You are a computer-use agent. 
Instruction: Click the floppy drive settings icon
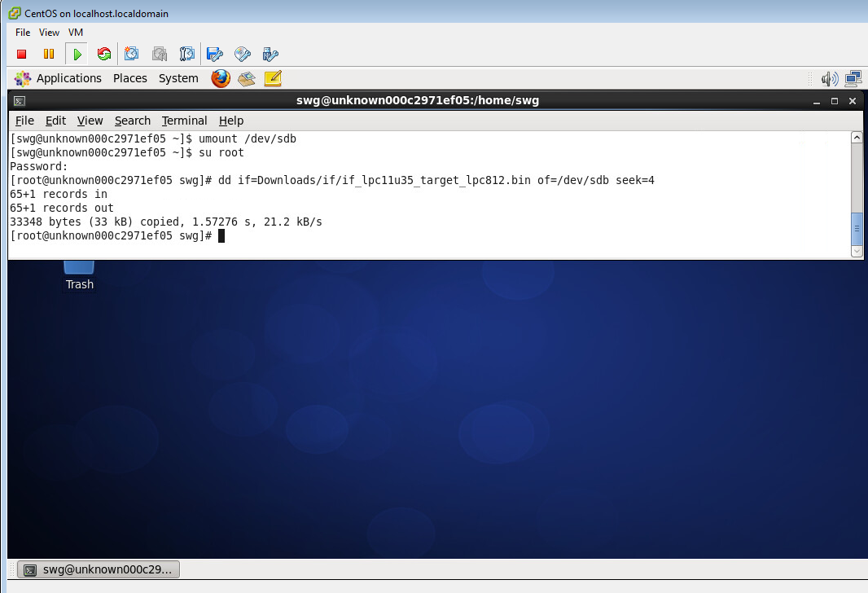(x=215, y=55)
